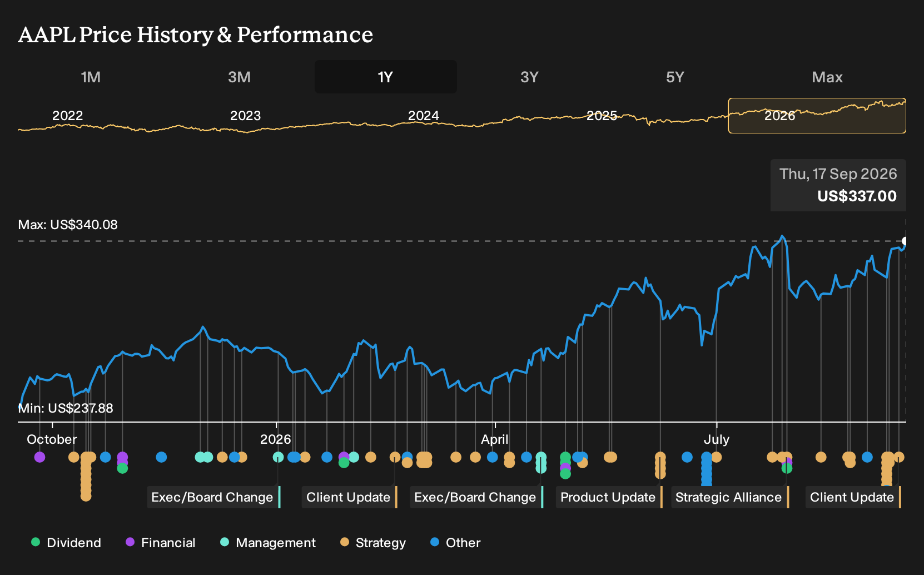
Task: Choose the 3Y time range tab
Action: [529, 77]
